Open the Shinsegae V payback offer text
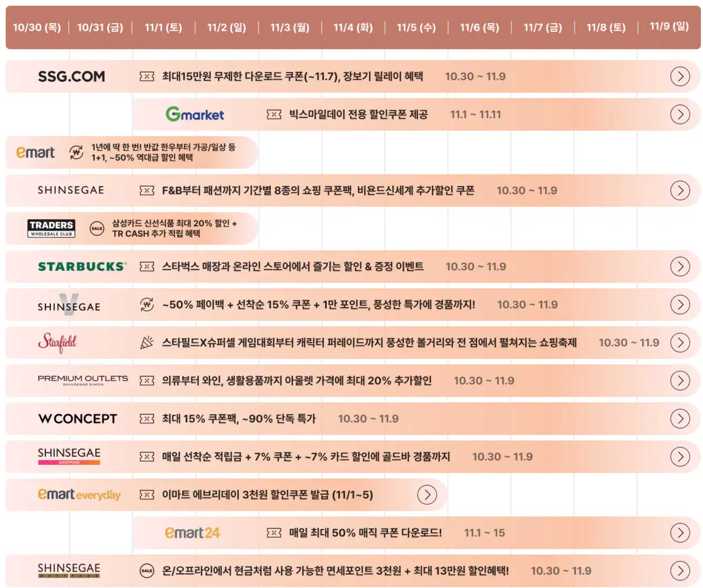The image size is (703, 588). click(x=318, y=305)
